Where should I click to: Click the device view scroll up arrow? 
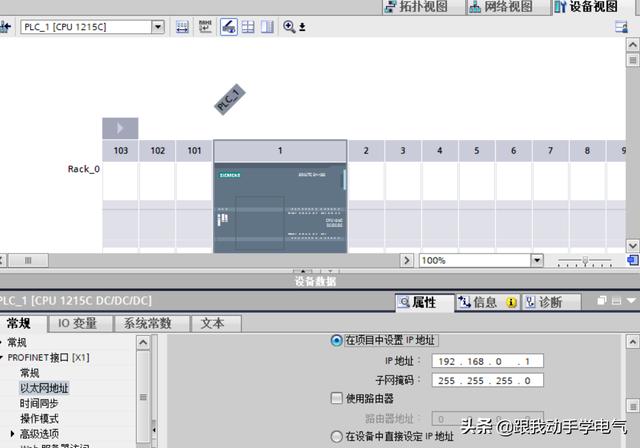pyautogui.click(x=633, y=45)
